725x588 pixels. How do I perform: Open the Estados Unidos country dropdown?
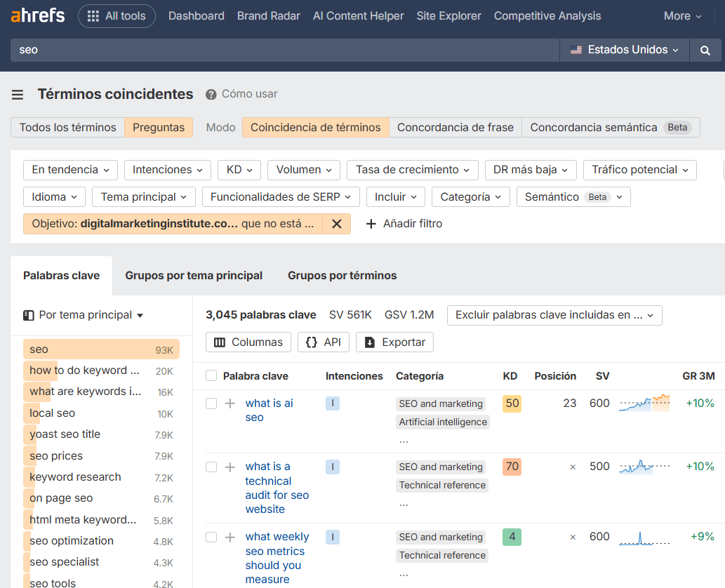pyautogui.click(x=625, y=50)
